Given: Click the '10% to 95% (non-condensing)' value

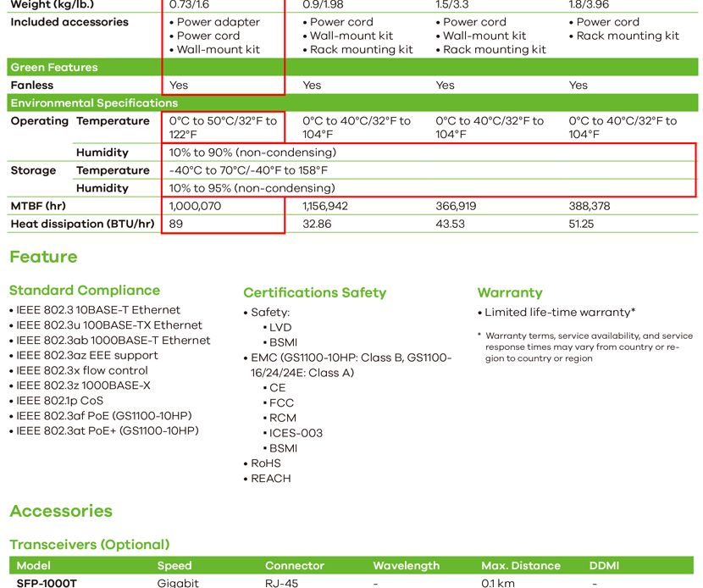Looking at the screenshot, I should [x=252, y=188].
